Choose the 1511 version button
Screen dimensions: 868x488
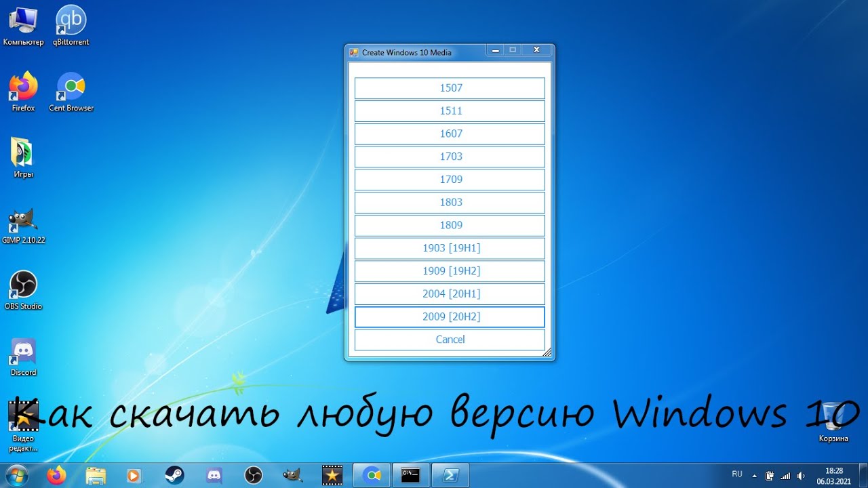click(x=450, y=111)
